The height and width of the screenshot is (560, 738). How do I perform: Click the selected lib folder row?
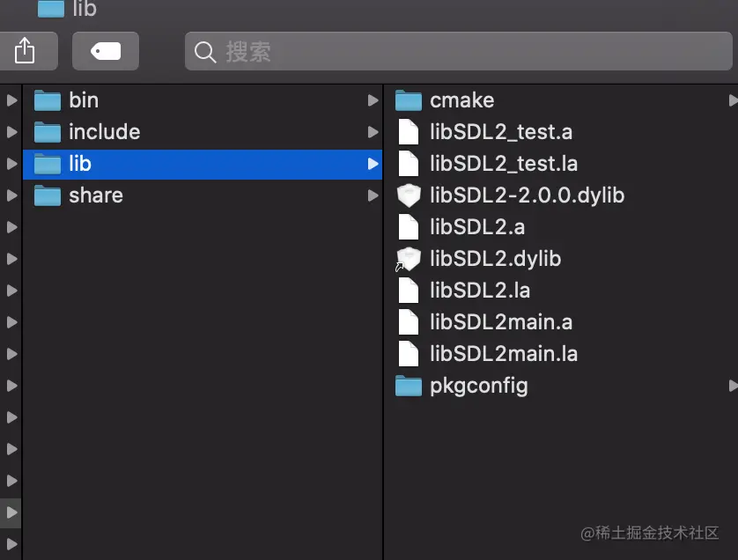click(x=203, y=165)
